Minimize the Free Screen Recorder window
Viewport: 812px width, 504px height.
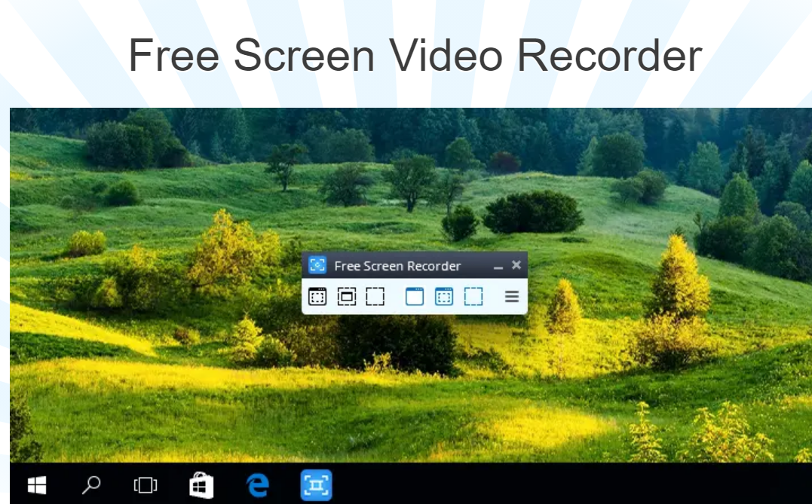click(498, 267)
